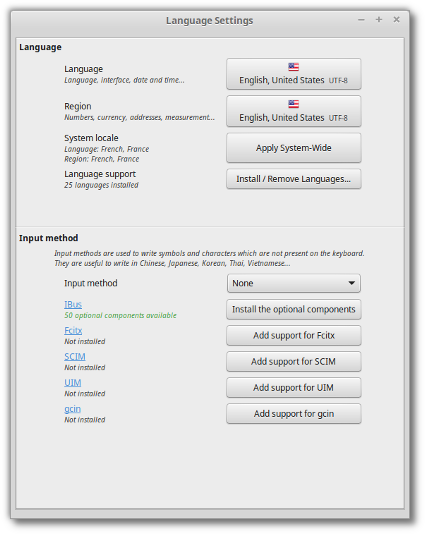Open the gcin link
This screenshot has width=426, height=535.
[72, 409]
